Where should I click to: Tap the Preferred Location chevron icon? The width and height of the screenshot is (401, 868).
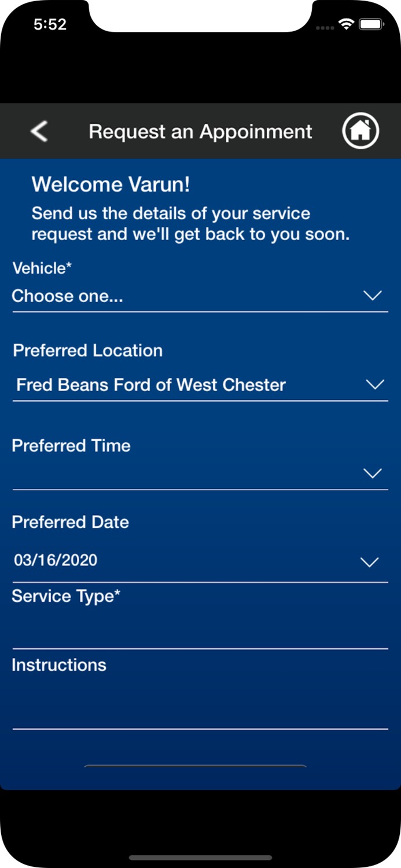[375, 384]
